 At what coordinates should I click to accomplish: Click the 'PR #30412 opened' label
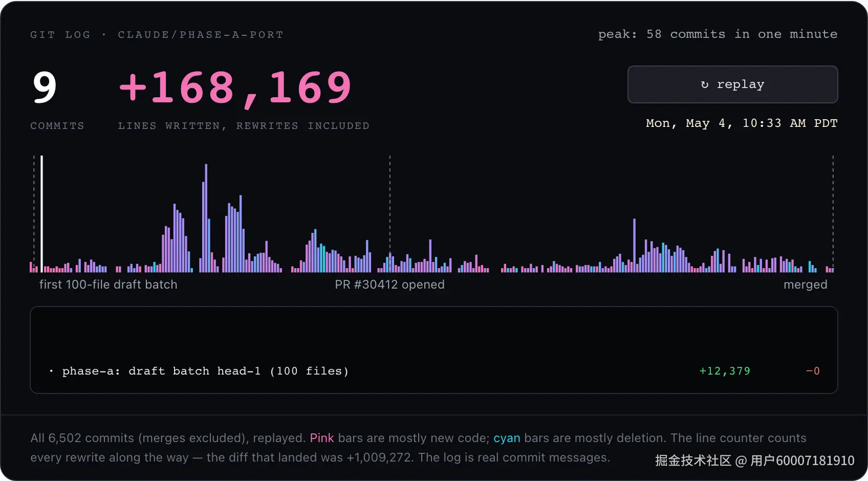coord(389,285)
